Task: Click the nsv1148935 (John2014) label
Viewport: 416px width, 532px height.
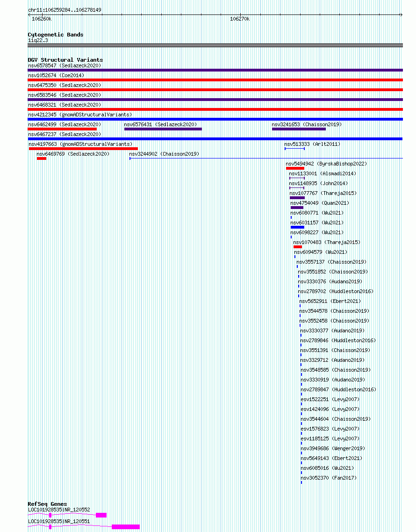Action: (x=319, y=184)
